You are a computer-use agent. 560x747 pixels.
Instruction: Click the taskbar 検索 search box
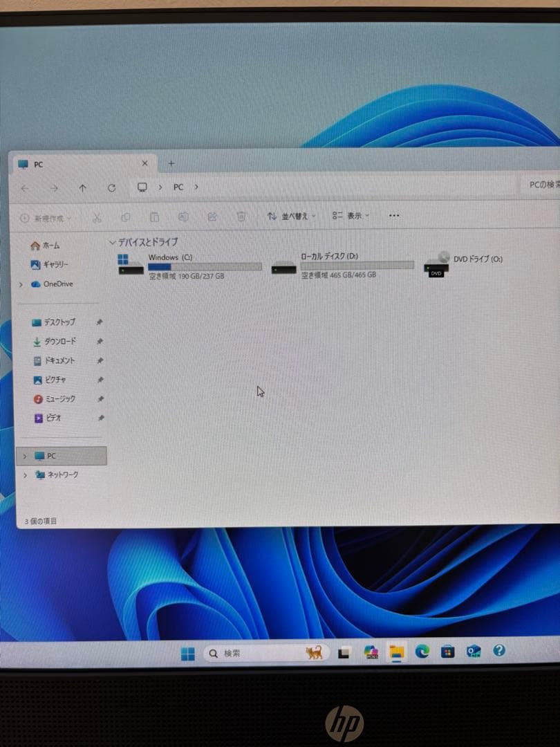point(267,653)
